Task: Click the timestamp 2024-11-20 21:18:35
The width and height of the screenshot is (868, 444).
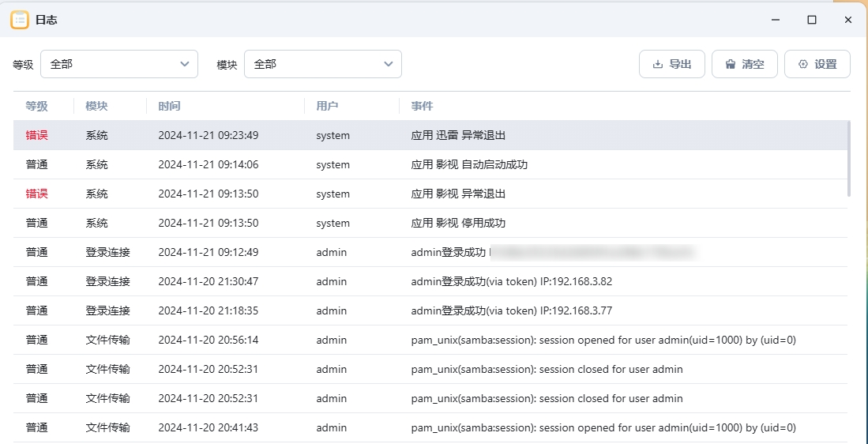Action: (209, 310)
